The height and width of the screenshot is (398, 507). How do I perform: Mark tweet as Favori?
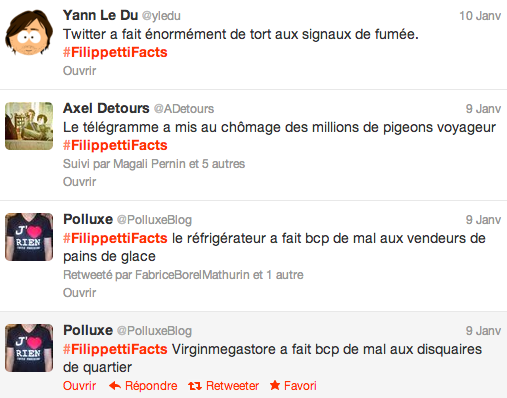pyautogui.click(x=300, y=386)
